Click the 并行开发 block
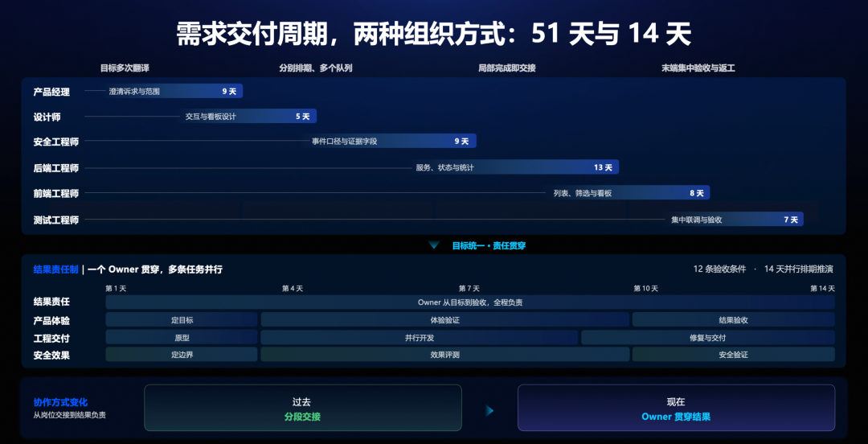 (x=419, y=337)
